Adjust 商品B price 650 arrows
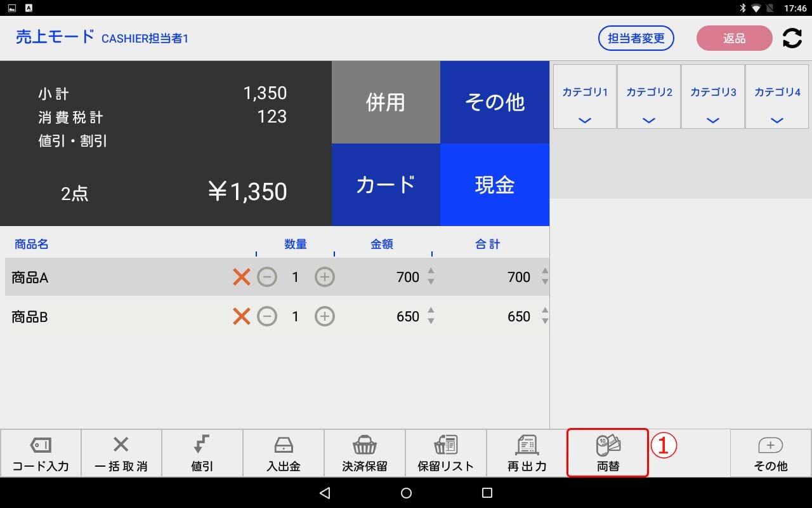The width and height of the screenshot is (812, 508). [431, 316]
